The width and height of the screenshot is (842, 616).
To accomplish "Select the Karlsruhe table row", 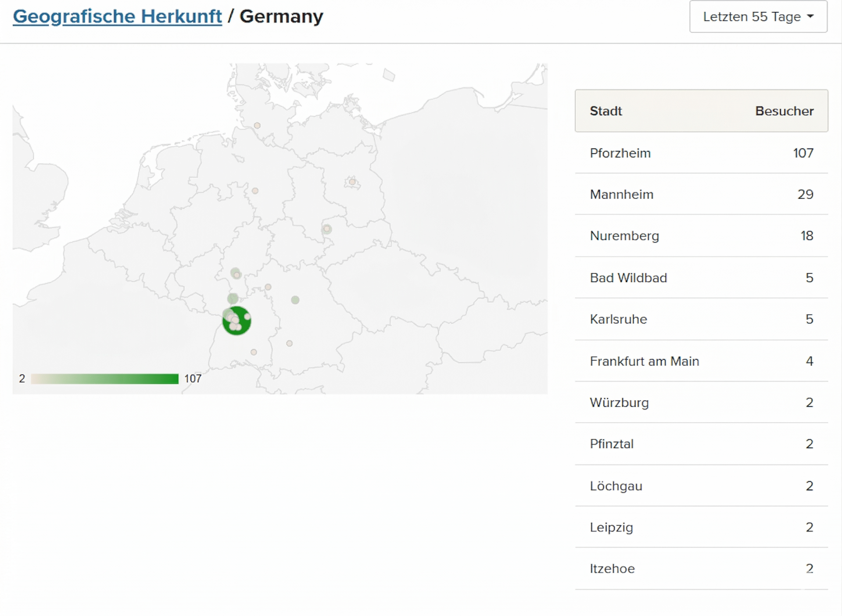I will pos(701,319).
